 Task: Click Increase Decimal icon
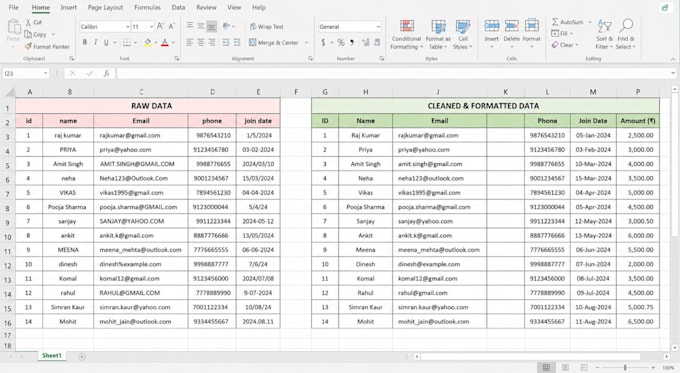[x=366, y=42]
